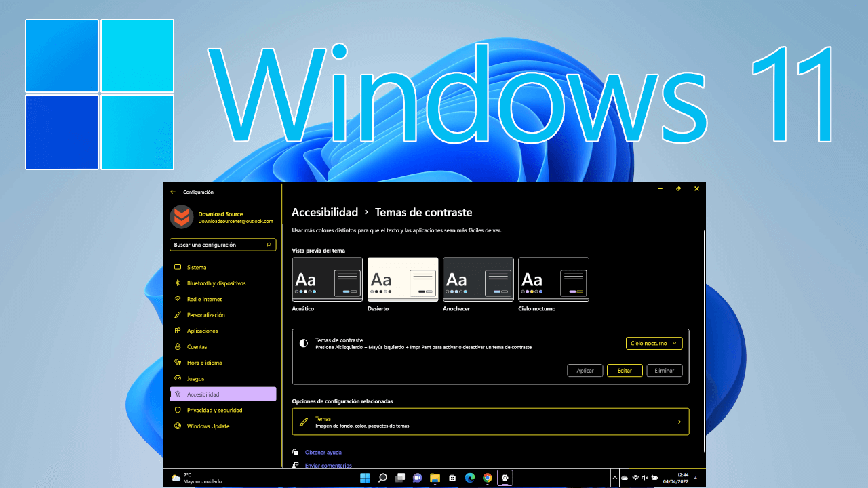Screen dimensions: 868x488
Task: Select the Desierto theme preview
Action: (x=403, y=279)
